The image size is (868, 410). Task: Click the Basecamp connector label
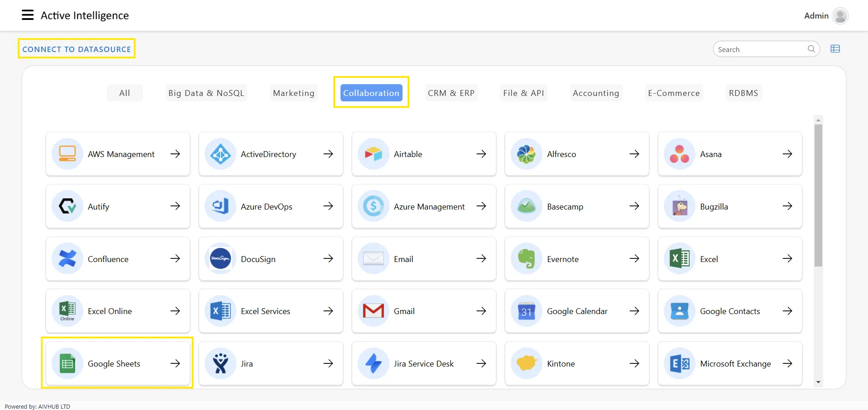(x=565, y=207)
